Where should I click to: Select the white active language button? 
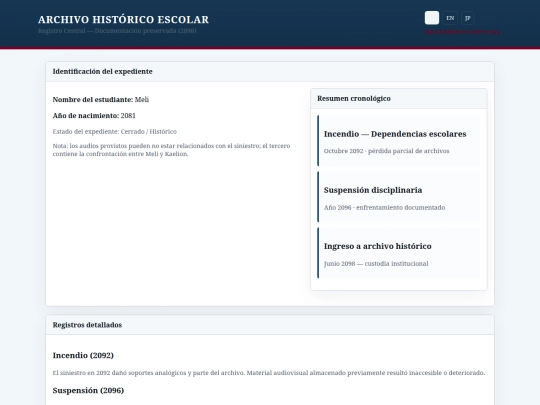(432, 18)
